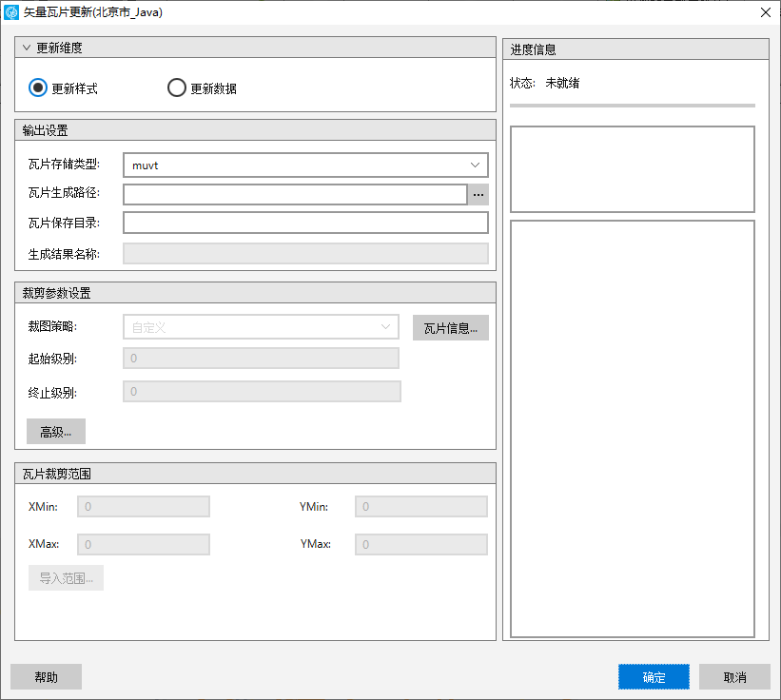Open the 裁图策略 dropdown
Image resolution: width=781 pixels, height=700 pixels.
(x=261, y=327)
